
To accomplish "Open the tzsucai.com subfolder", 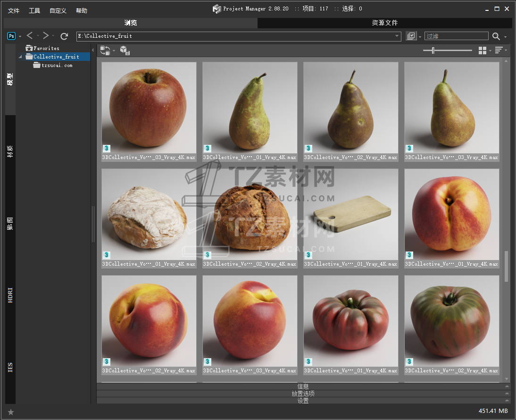I will tap(57, 66).
